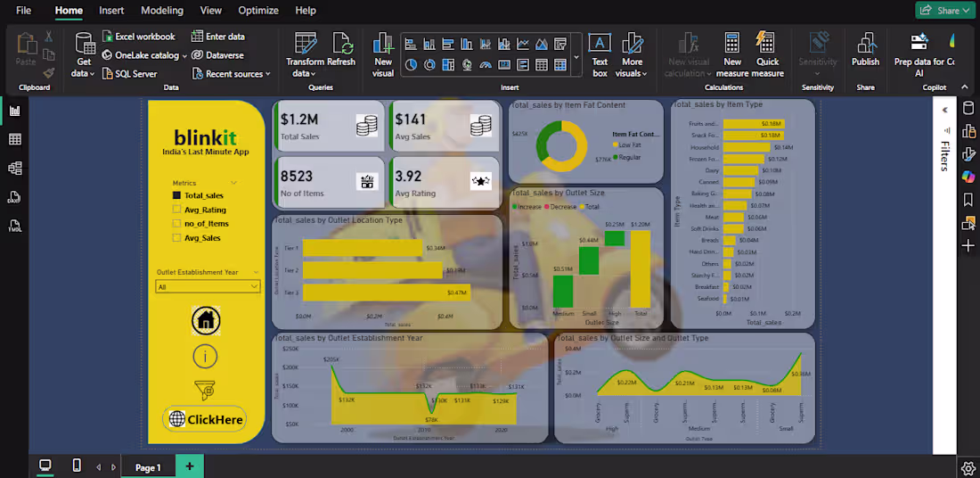This screenshot has height=478, width=980.
Task: Insert a Text box
Action: point(600,55)
